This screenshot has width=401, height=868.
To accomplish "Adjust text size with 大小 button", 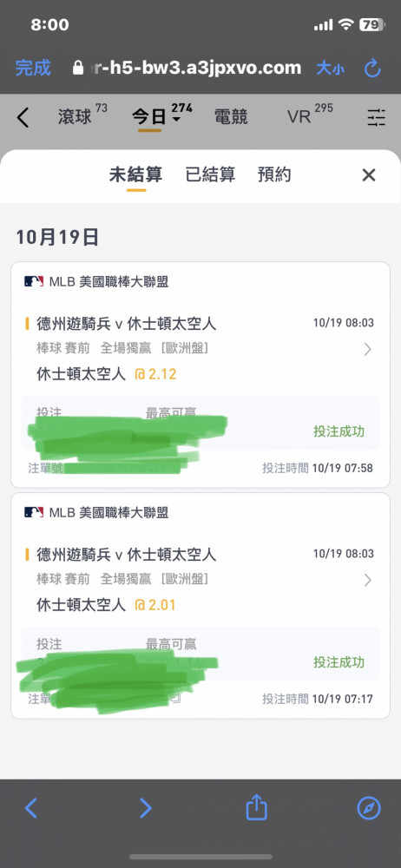I will (x=330, y=68).
